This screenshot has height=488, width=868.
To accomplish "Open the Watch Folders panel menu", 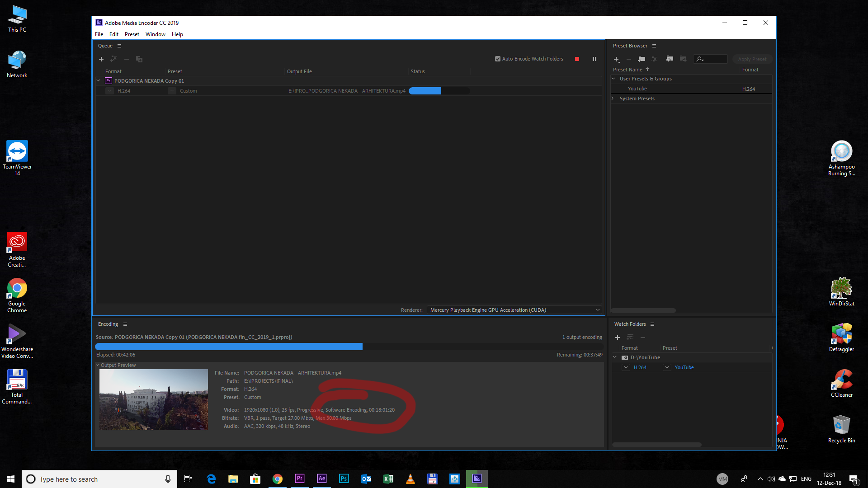I will click(x=652, y=324).
